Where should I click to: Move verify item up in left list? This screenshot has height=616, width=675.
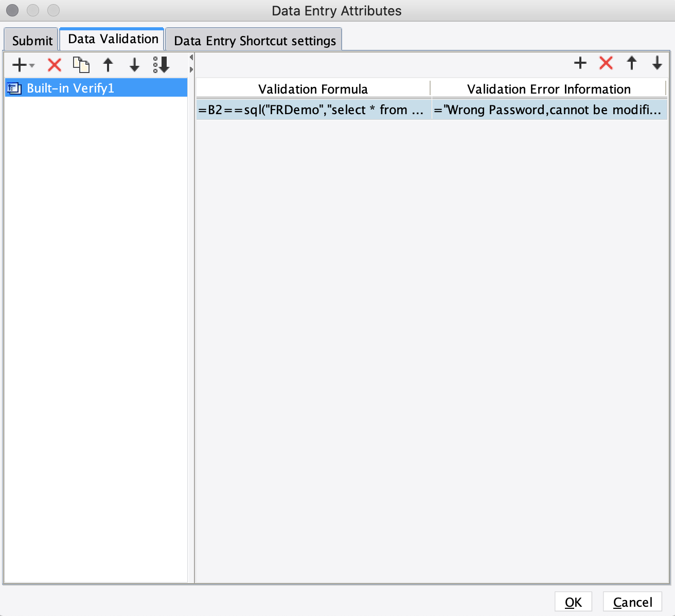[x=108, y=65]
